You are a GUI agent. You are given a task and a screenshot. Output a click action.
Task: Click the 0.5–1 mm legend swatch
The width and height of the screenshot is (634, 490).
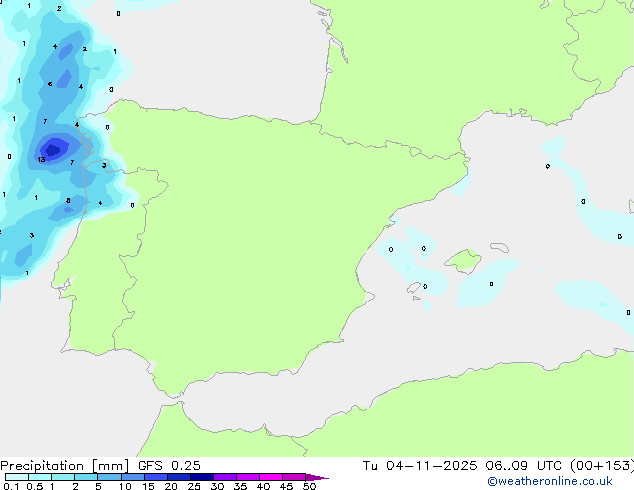click(x=40, y=477)
